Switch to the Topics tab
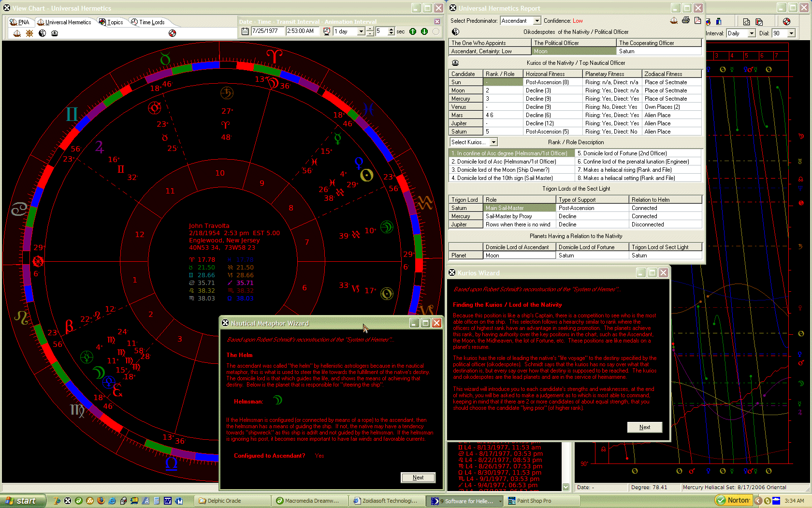 (111, 22)
